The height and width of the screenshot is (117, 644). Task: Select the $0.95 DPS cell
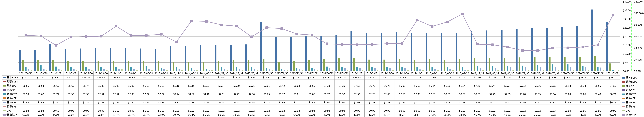[x=583, y=111]
